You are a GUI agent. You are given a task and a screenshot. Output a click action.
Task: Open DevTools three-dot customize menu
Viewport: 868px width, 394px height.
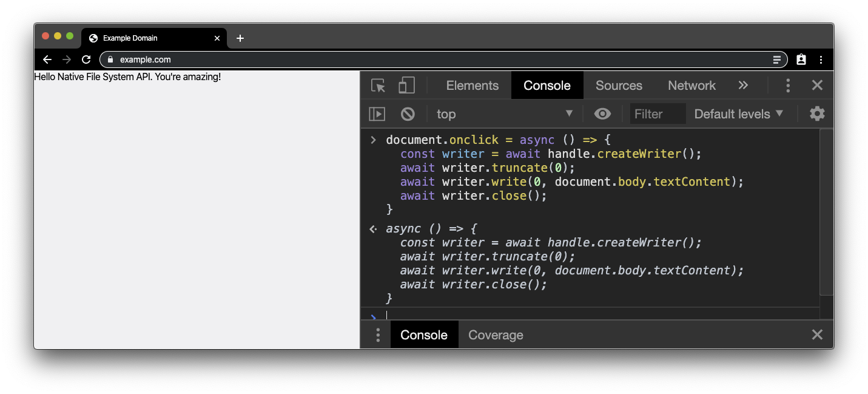[788, 86]
